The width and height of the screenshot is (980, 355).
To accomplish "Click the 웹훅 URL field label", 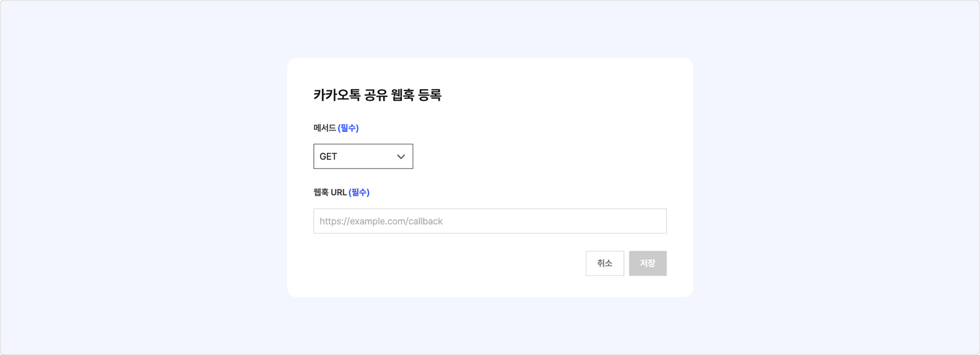I will [330, 192].
